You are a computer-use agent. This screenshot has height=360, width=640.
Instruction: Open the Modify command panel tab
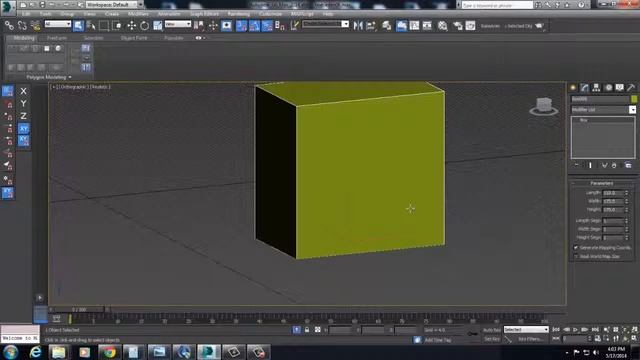(x=585, y=87)
